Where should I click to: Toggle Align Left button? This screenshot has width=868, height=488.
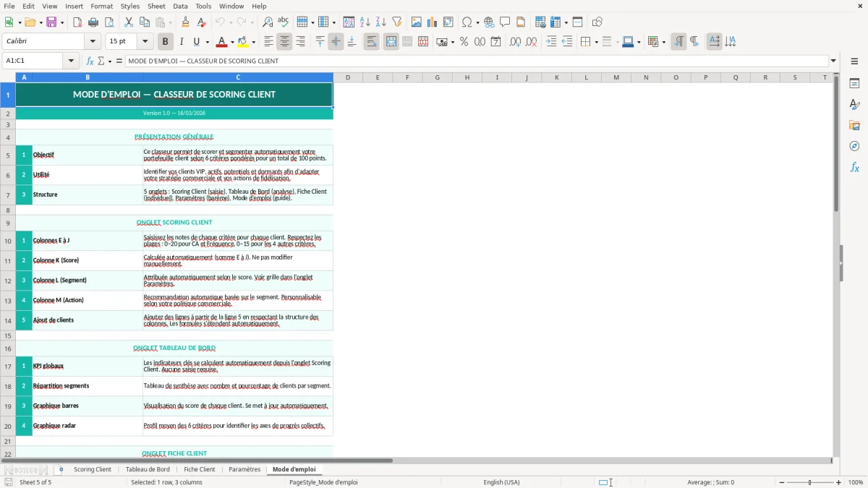pos(268,42)
